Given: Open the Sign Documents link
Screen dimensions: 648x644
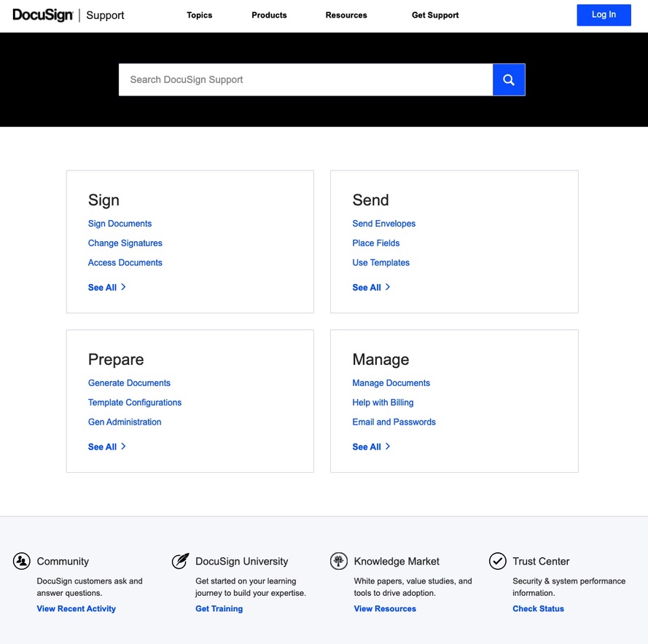Looking at the screenshot, I should click(120, 224).
